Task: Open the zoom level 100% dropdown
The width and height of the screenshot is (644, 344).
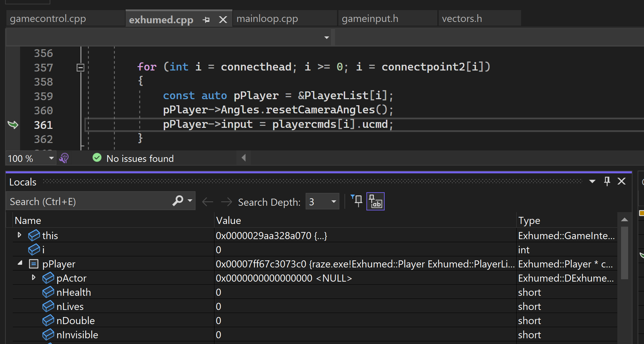Action: 51,158
